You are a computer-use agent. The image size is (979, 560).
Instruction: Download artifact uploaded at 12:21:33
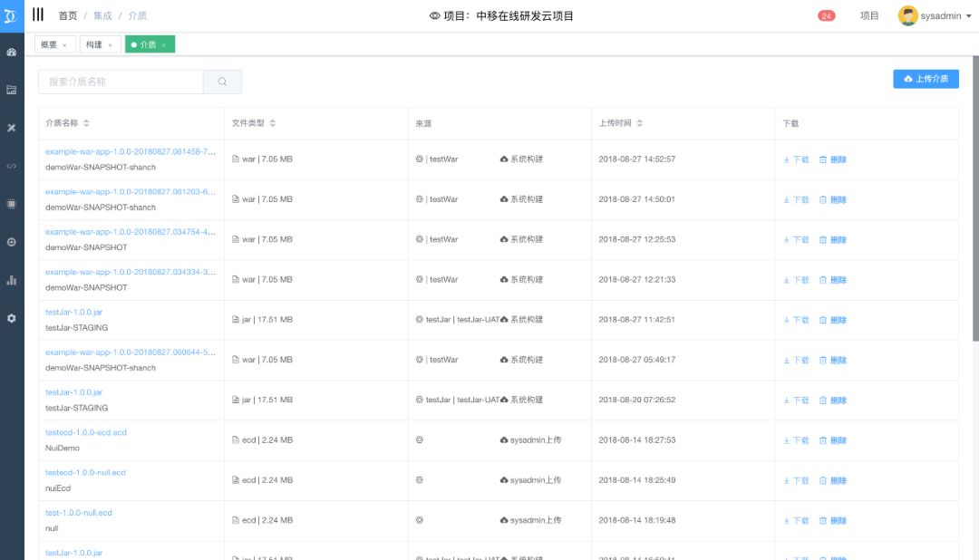pos(796,280)
